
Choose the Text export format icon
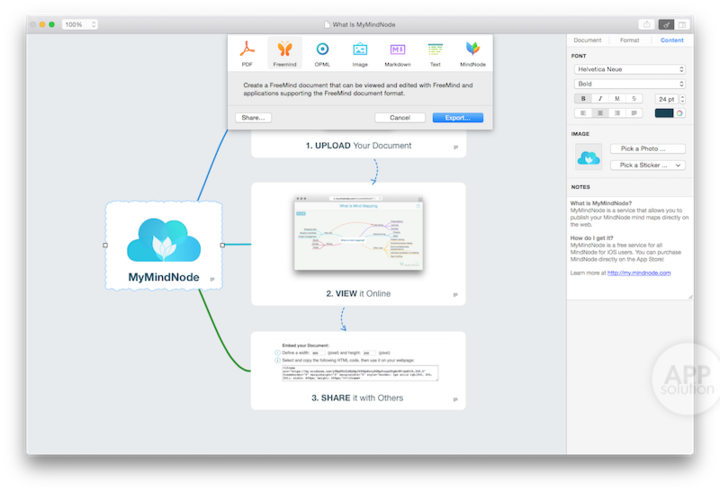point(435,52)
